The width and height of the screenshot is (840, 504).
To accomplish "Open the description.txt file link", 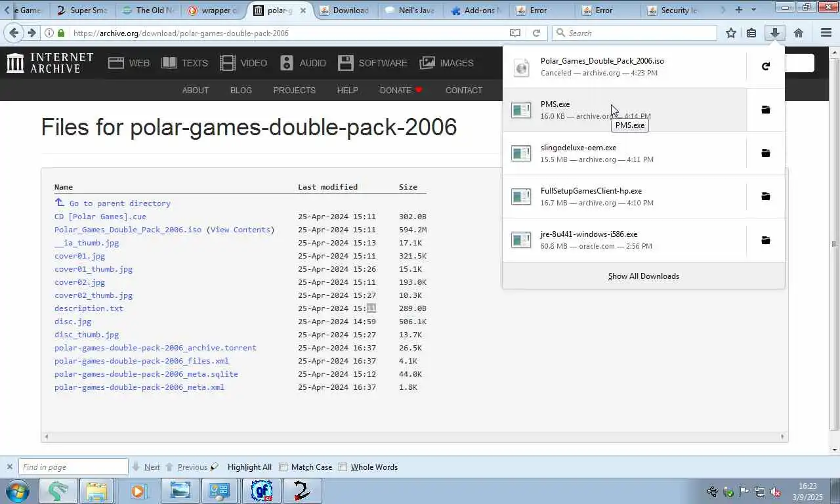I will (89, 308).
